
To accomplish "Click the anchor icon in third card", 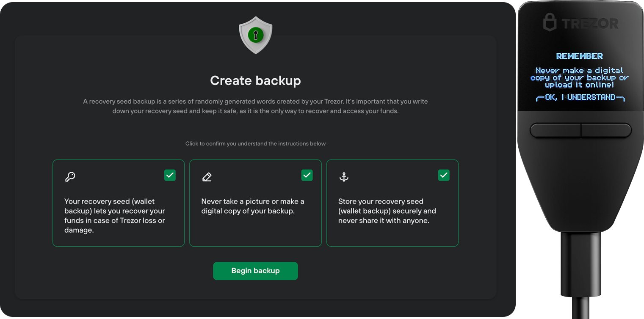I will pyautogui.click(x=344, y=177).
